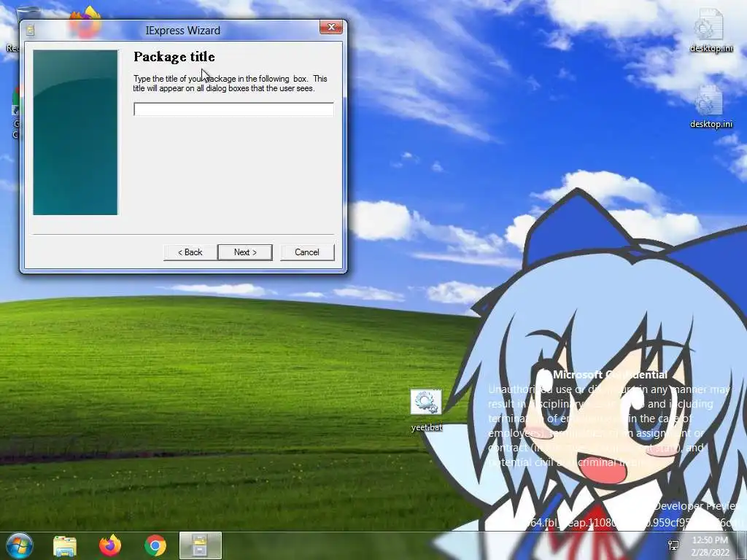Select the IExpress taskbar button
Image resolution: width=747 pixels, height=560 pixels.
[x=201, y=545]
